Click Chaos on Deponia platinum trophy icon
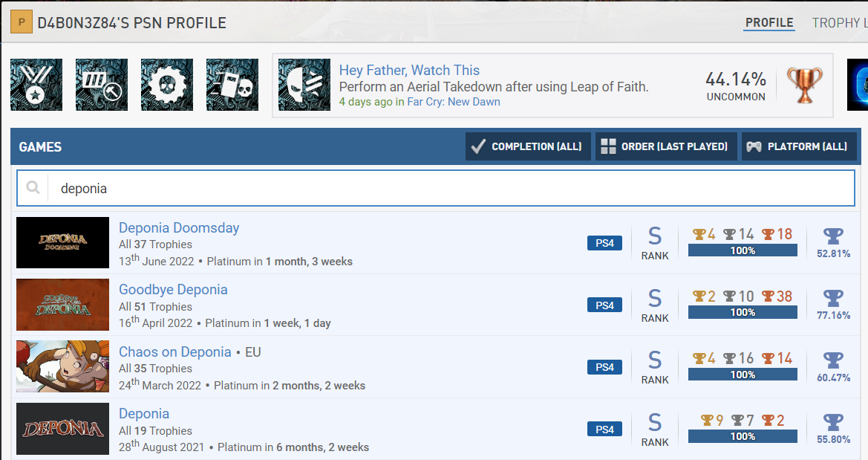This screenshot has height=460, width=868. [x=833, y=360]
